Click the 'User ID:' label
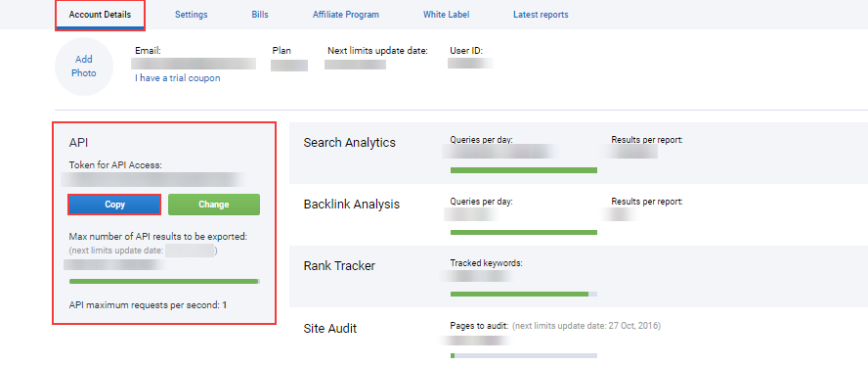This screenshot has width=868, height=366. pyautogui.click(x=466, y=51)
